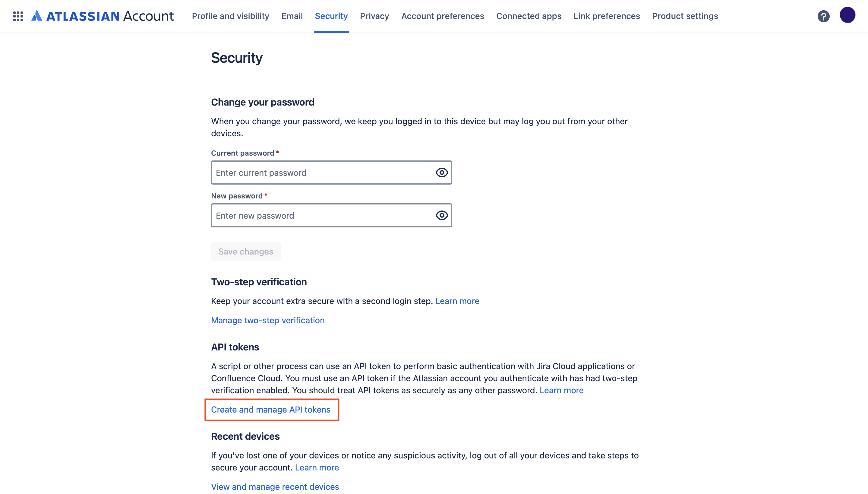Open the Privacy tab

(x=374, y=16)
